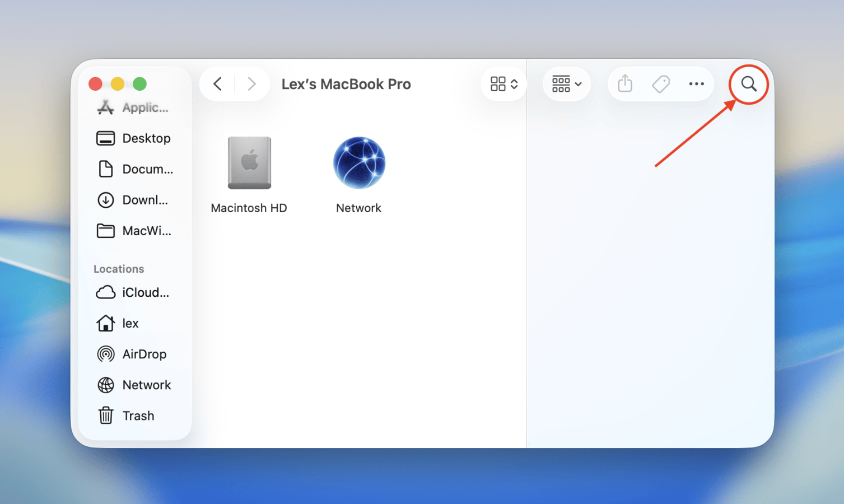Click the Forward navigation arrow
The width and height of the screenshot is (844, 504).
point(251,83)
